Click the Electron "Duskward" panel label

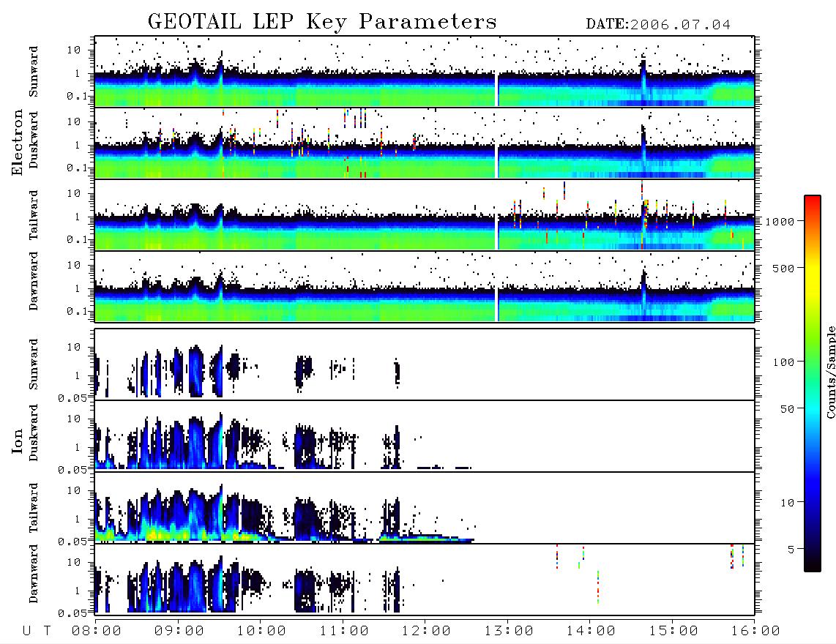[34, 140]
